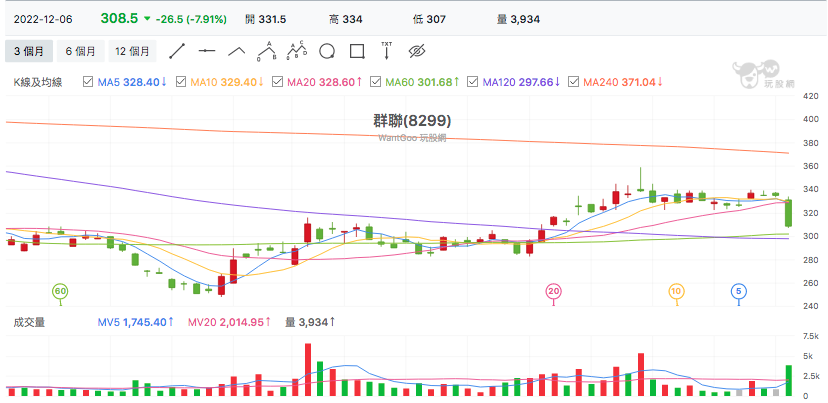Click the last green candlestick on the chart
This screenshot has width=828, height=403.
coord(788,213)
